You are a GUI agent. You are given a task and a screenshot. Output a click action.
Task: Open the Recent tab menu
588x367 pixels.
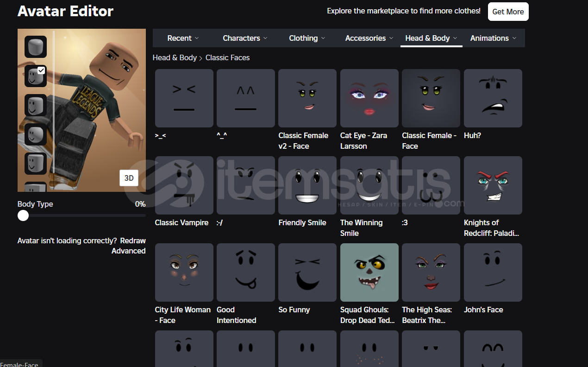tap(183, 38)
